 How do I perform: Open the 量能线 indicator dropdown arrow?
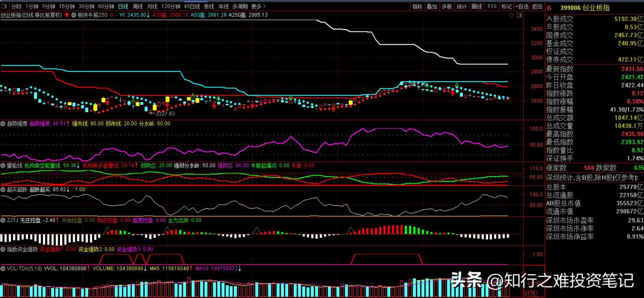point(3,166)
